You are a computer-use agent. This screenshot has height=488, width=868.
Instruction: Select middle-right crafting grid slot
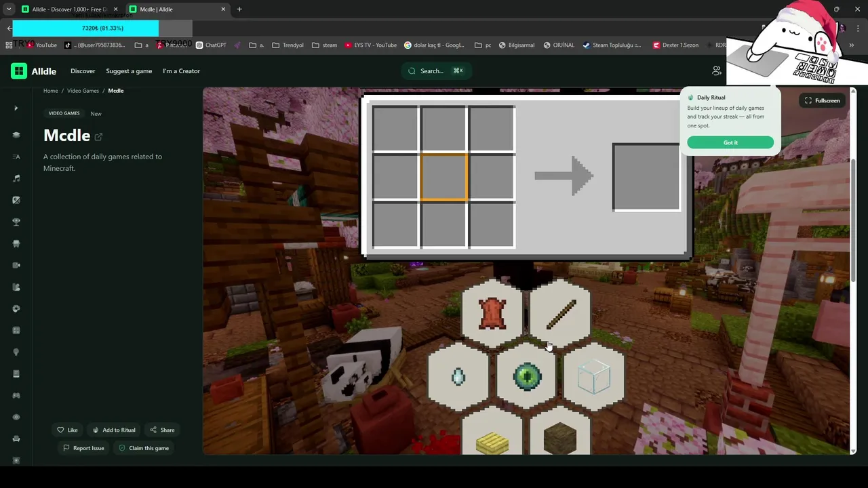[x=492, y=177]
